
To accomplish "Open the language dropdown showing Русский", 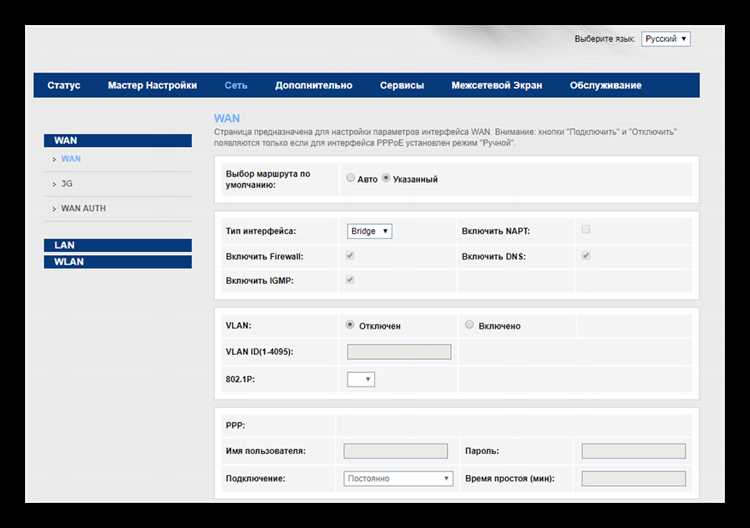I will coord(666,39).
